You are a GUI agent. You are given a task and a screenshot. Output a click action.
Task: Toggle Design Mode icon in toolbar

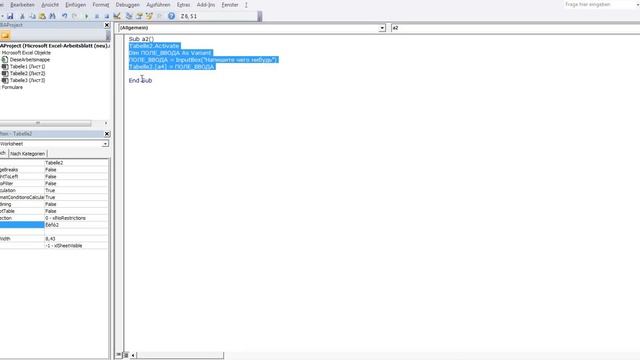117,16
